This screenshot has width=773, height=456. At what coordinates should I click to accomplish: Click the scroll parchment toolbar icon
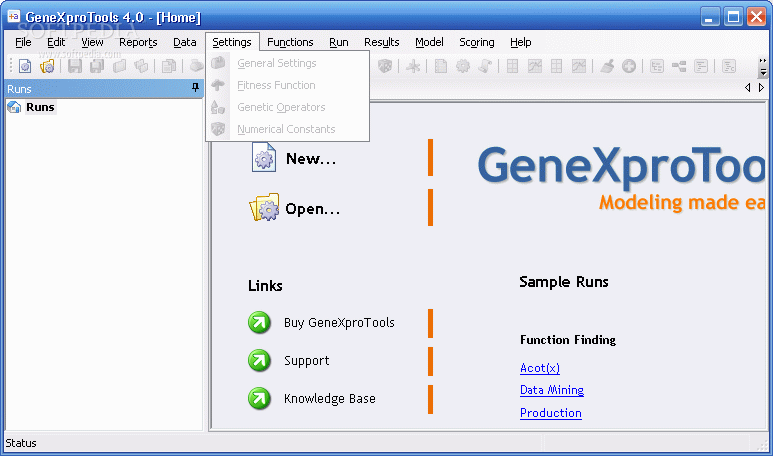(485, 66)
